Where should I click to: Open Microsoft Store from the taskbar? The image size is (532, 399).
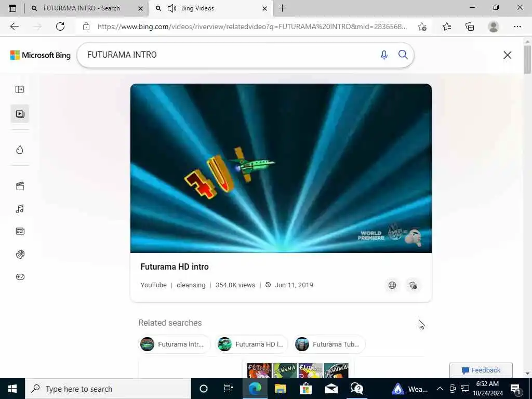tap(305, 389)
